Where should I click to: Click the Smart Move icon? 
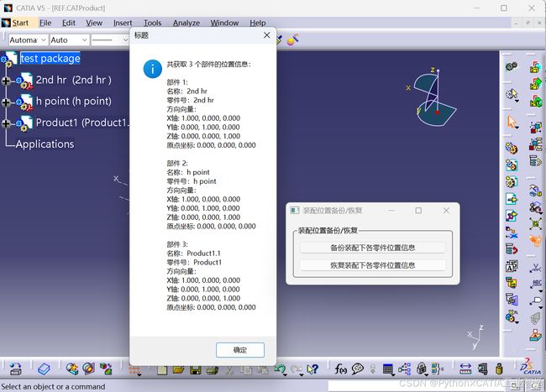[536, 207]
